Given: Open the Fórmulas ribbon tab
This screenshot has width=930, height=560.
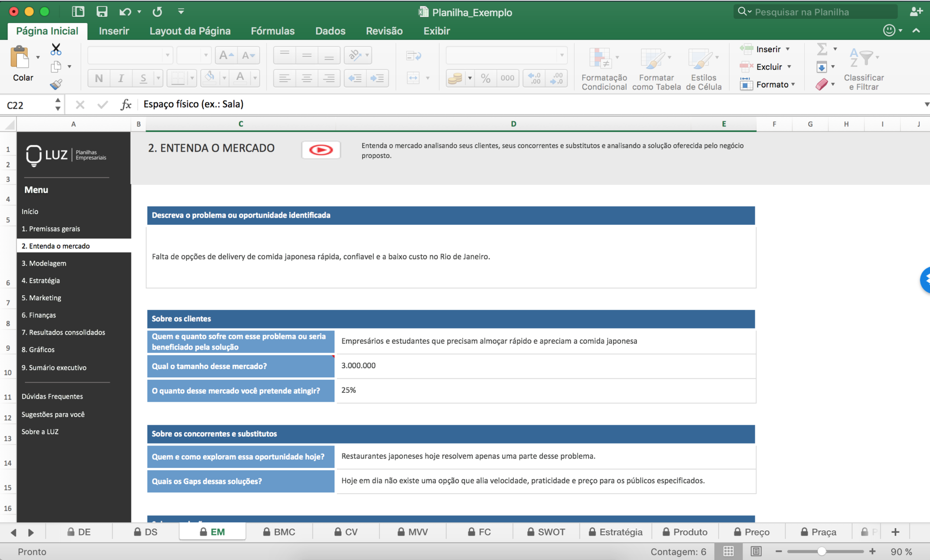Looking at the screenshot, I should tap(272, 31).
